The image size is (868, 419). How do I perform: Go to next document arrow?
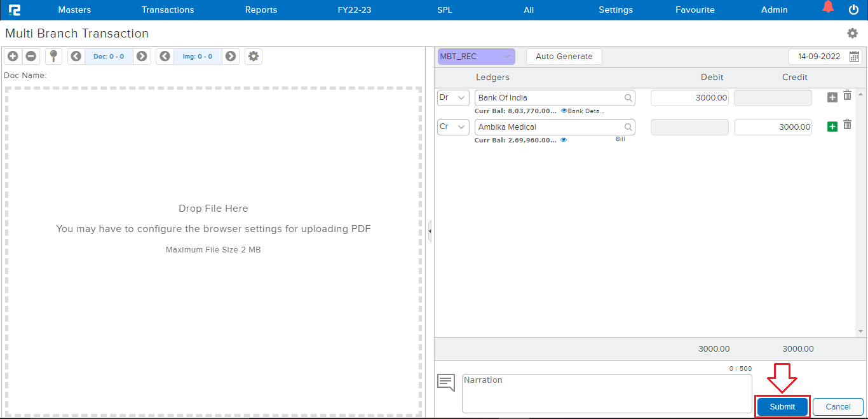[142, 57]
